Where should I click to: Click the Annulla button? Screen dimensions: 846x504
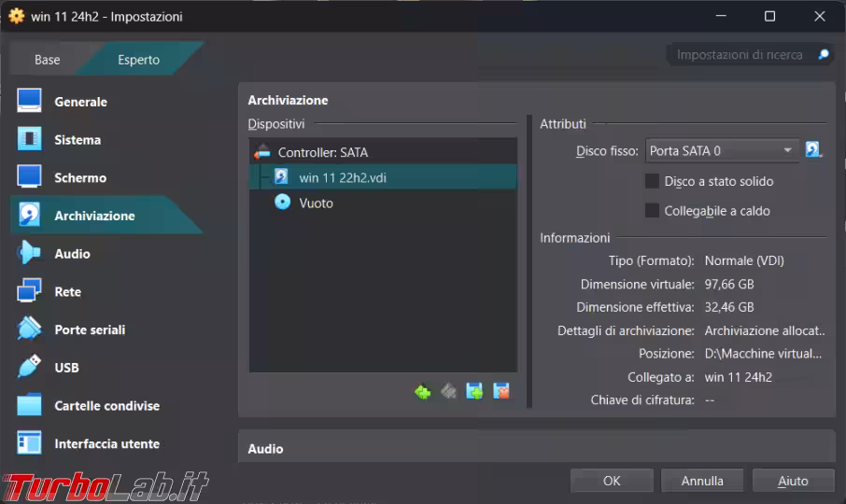702,481
